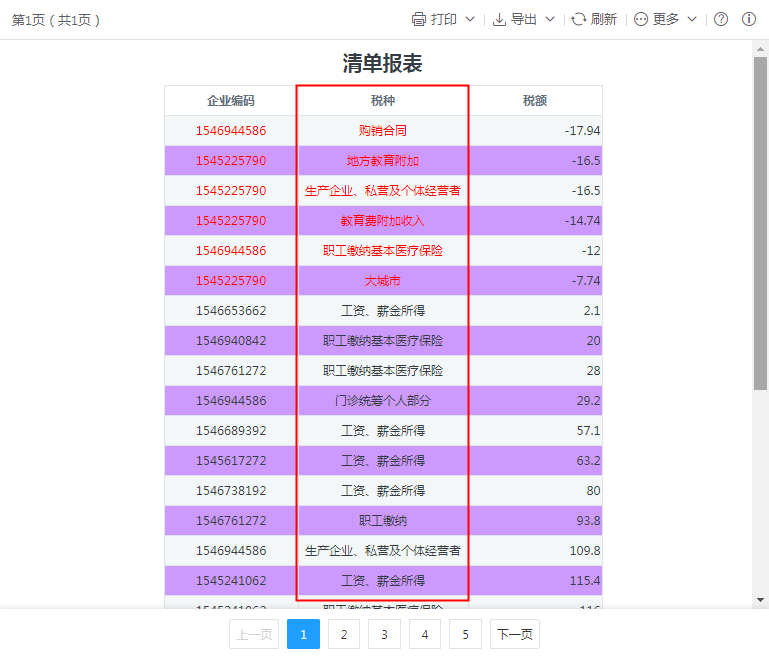
Task: Select the 购销合同 cell
Action: pyautogui.click(x=383, y=131)
